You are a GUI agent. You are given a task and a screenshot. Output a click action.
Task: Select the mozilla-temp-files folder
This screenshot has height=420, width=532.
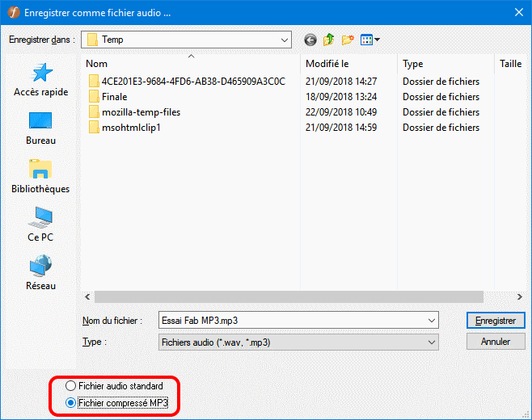141,112
